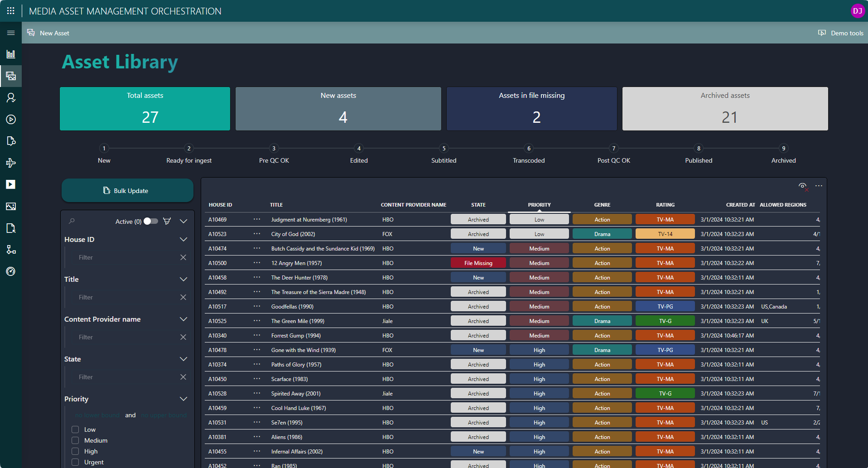Open the user profile sidebar icon
The width and height of the screenshot is (868, 468).
11,98
